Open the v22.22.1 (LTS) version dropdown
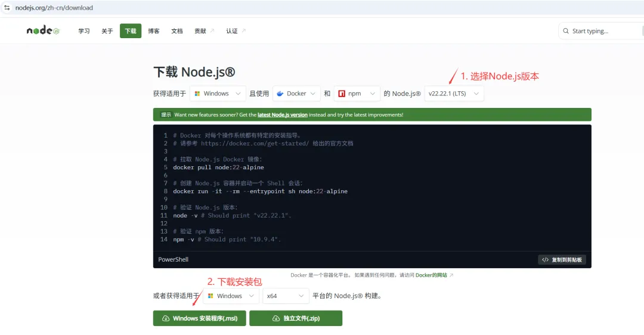Image resolution: width=644 pixels, height=335 pixels. click(454, 94)
